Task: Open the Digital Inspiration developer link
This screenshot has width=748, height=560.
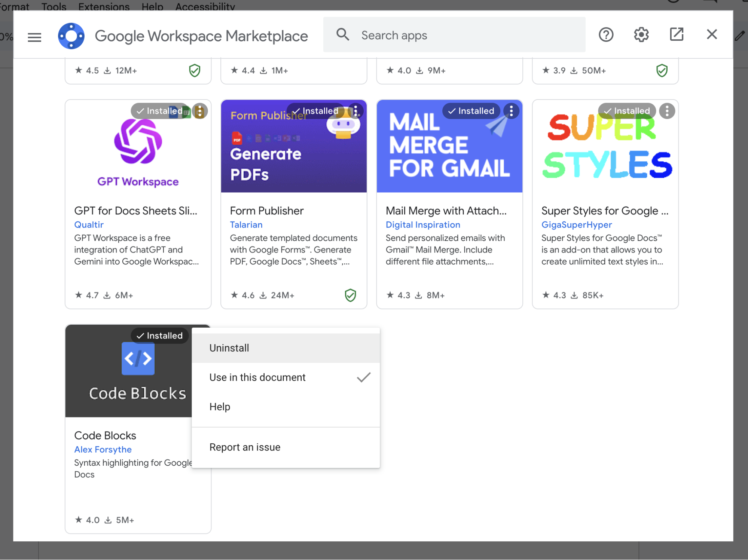Action: [x=423, y=225]
